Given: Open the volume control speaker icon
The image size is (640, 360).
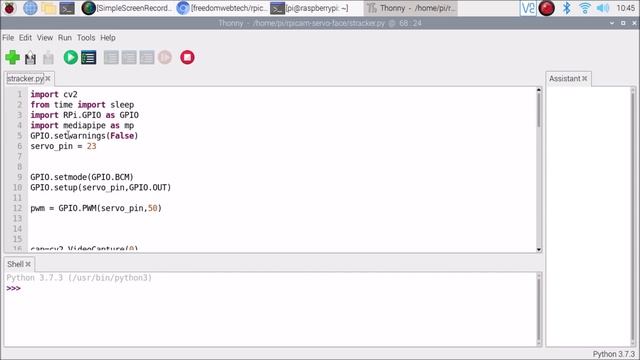Looking at the screenshot, I should tap(603, 8).
